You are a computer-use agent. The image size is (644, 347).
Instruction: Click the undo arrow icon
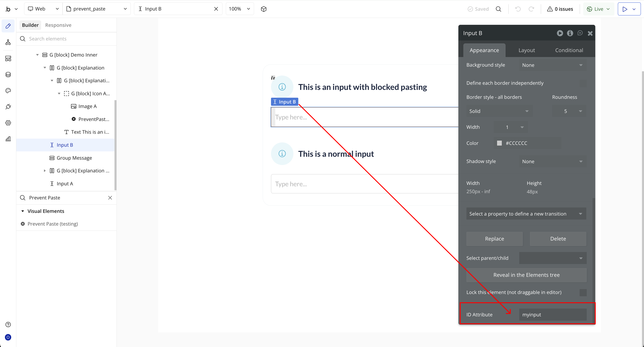(x=518, y=9)
